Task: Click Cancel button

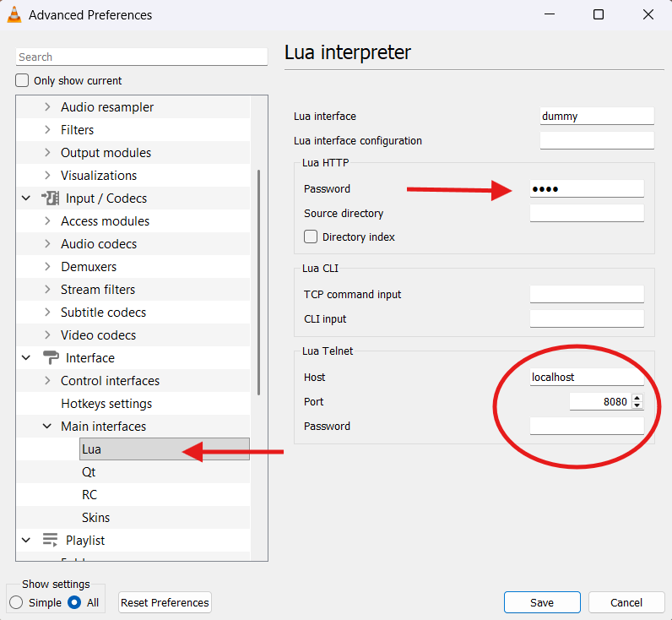Action: tap(626, 602)
